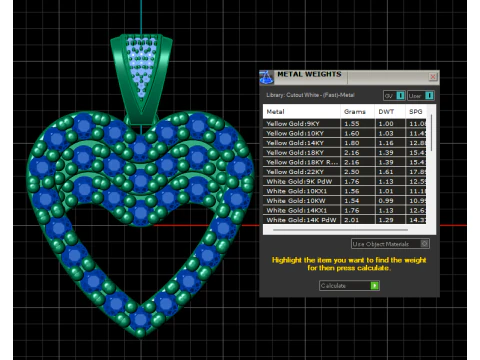
Task: Click the Metal Weights scale icon
Action: 266,77
